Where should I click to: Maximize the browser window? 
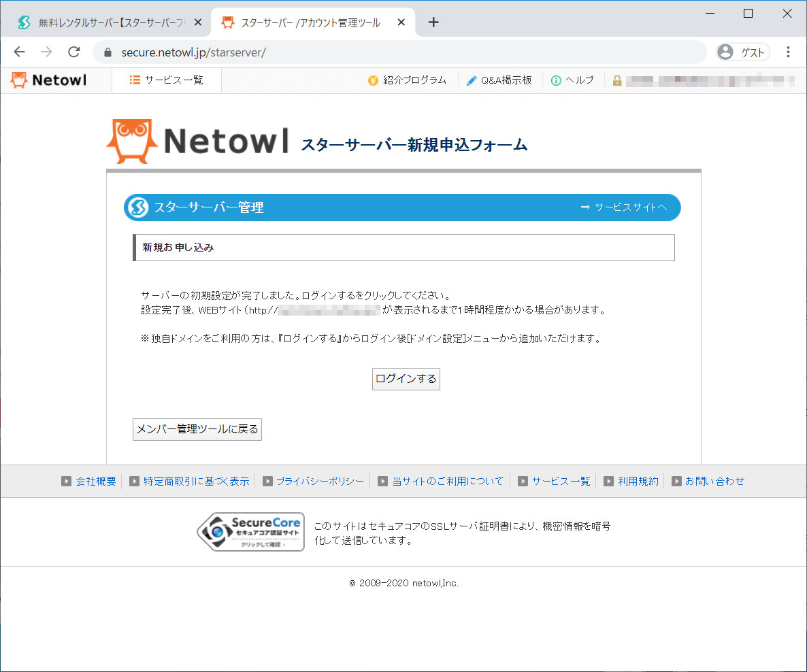[748, 14]
